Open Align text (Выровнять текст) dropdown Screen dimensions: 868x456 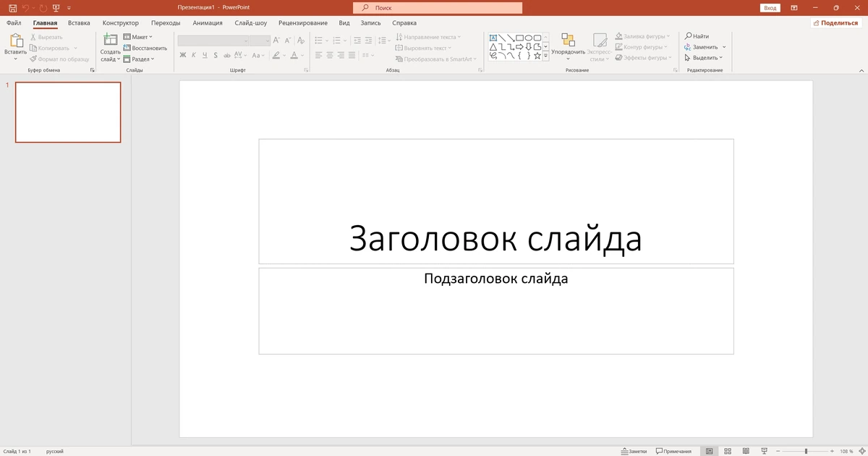423,48
